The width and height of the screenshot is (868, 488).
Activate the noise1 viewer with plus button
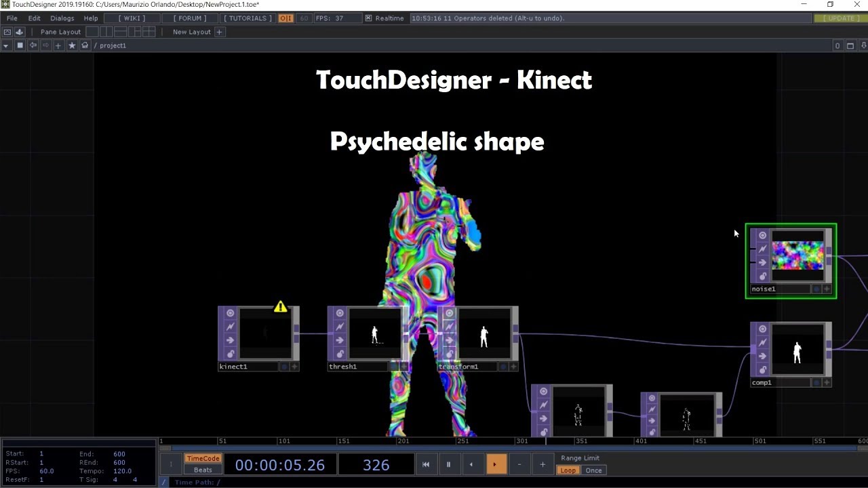pos(827,289)
